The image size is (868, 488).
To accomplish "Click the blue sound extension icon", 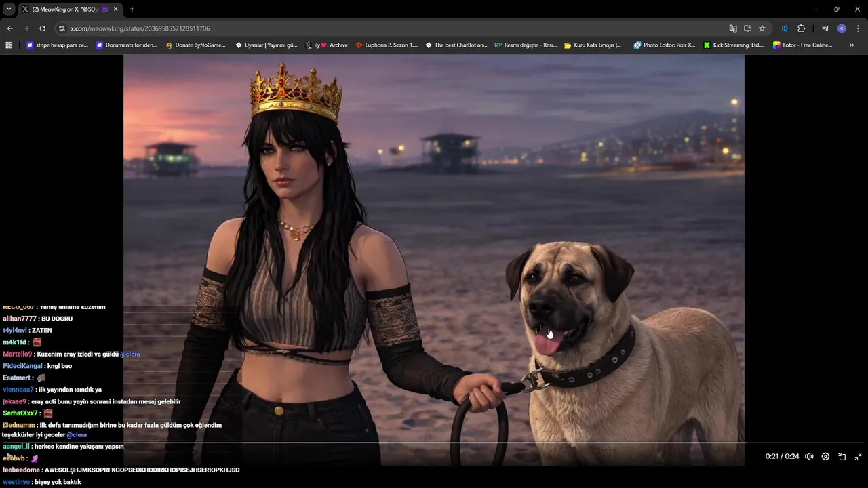I will pos(785,28).
